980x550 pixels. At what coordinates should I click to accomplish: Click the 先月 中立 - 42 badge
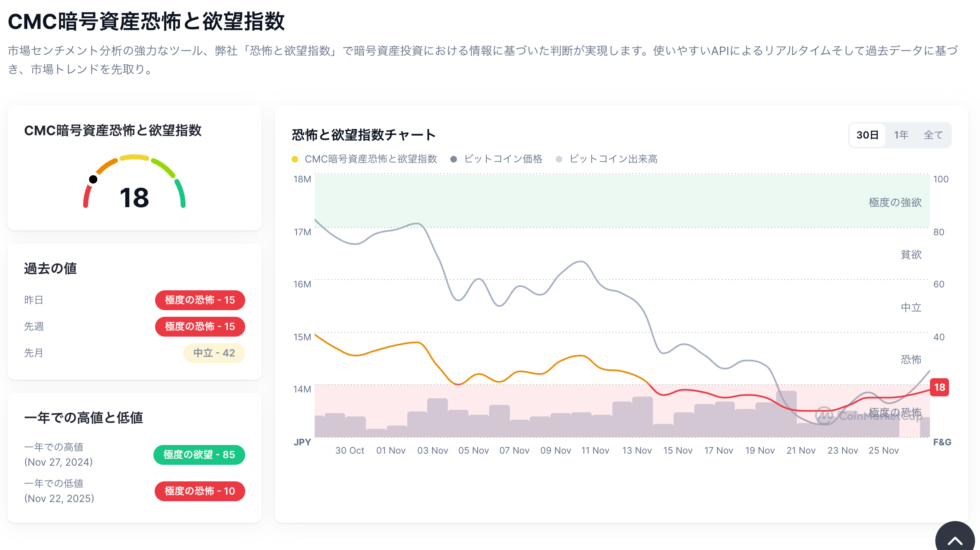(x=214, y=353)
